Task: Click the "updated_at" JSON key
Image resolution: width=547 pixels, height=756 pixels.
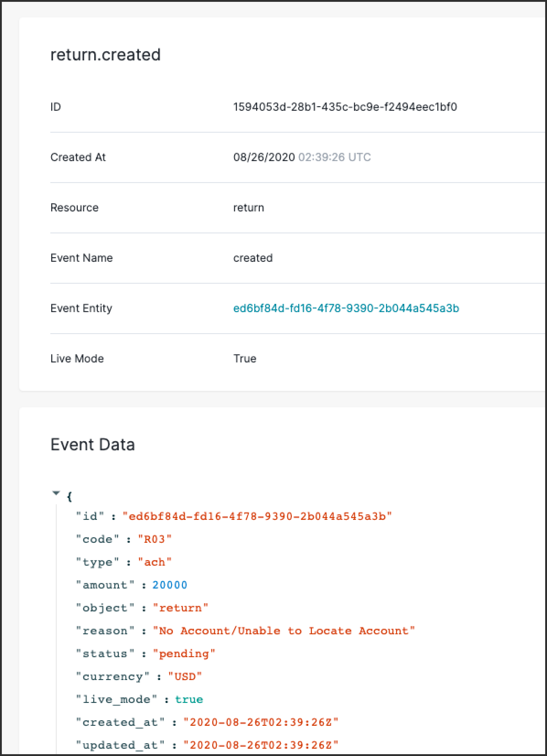Action: [x=120, y=745]
